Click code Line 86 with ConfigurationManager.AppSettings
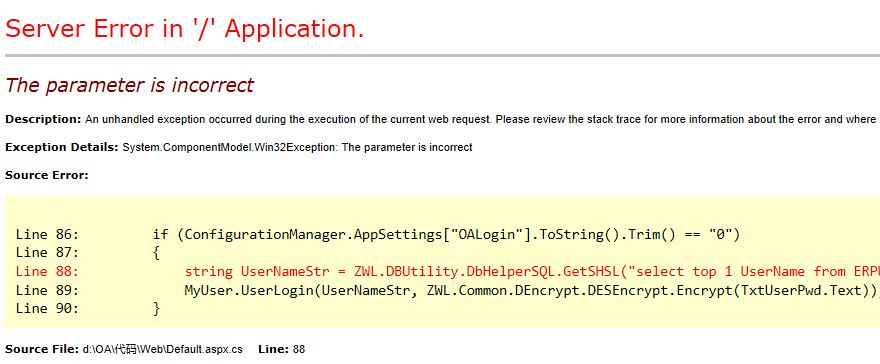Viewport: 880px width, 364px height. (x=378, y=234)
